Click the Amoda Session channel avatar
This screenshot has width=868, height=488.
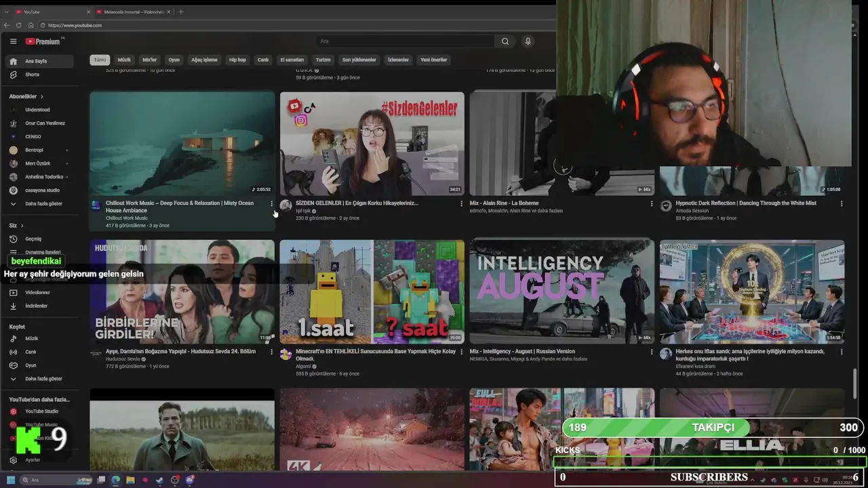(x=666, y=205)
